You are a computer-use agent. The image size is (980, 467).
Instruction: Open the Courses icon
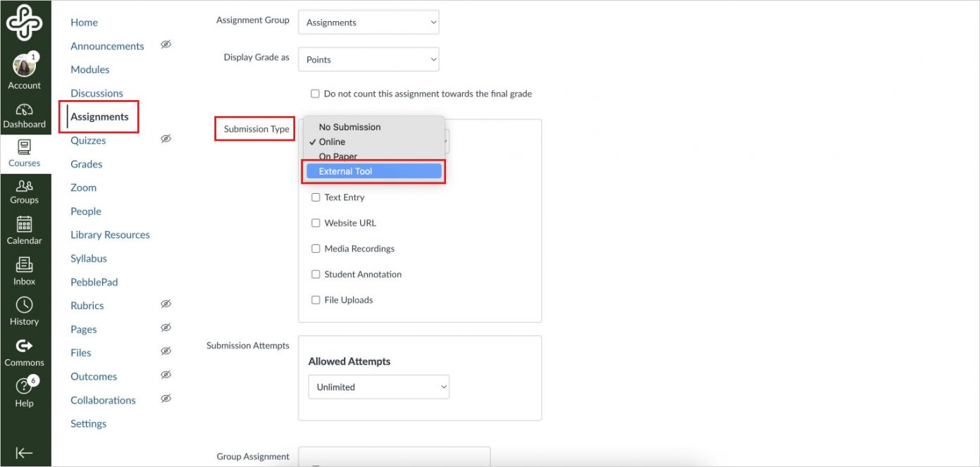pos(25,151)
